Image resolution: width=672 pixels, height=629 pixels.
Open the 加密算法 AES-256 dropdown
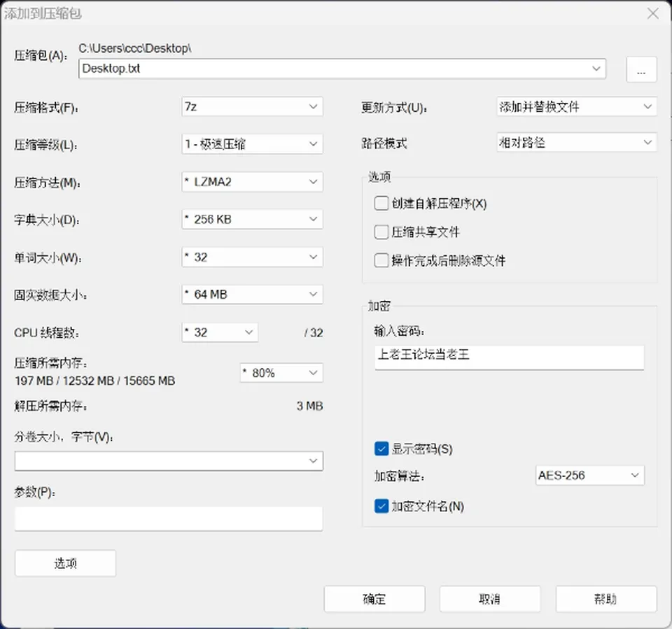pyautogui.click(x=589, y=475)
